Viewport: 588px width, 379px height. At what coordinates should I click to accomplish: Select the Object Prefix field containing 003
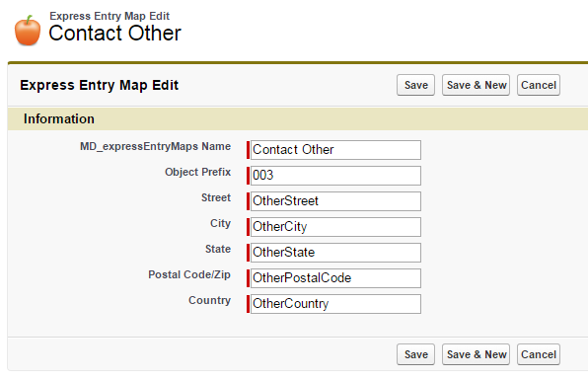click(x=335, y=176)
